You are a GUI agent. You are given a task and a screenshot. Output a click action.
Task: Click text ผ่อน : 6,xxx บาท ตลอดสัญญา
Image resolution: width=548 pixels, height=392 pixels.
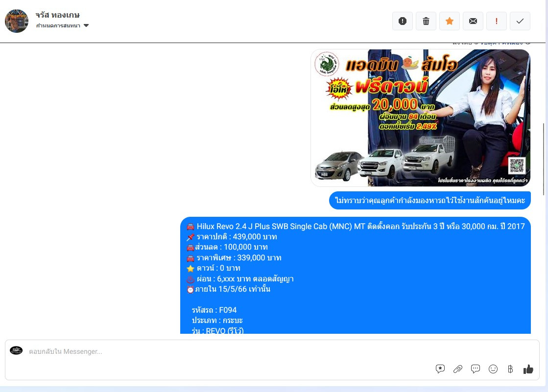pos(245,279)
